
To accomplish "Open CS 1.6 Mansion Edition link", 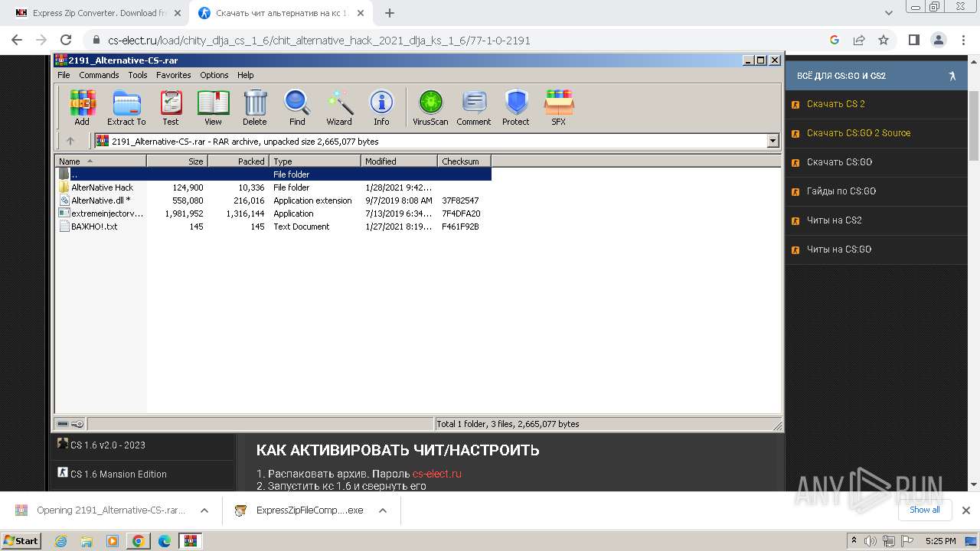I will click(x=118, y=474).
